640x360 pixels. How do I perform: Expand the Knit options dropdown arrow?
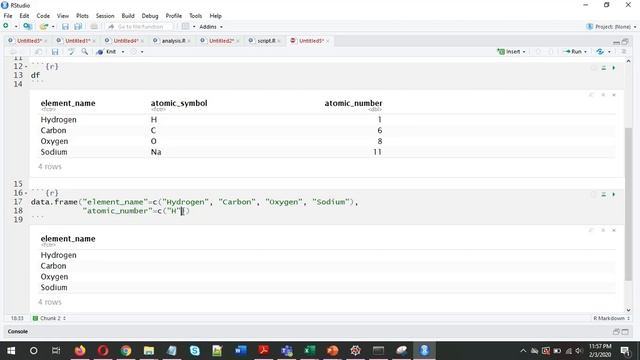(x=123, y=52)
